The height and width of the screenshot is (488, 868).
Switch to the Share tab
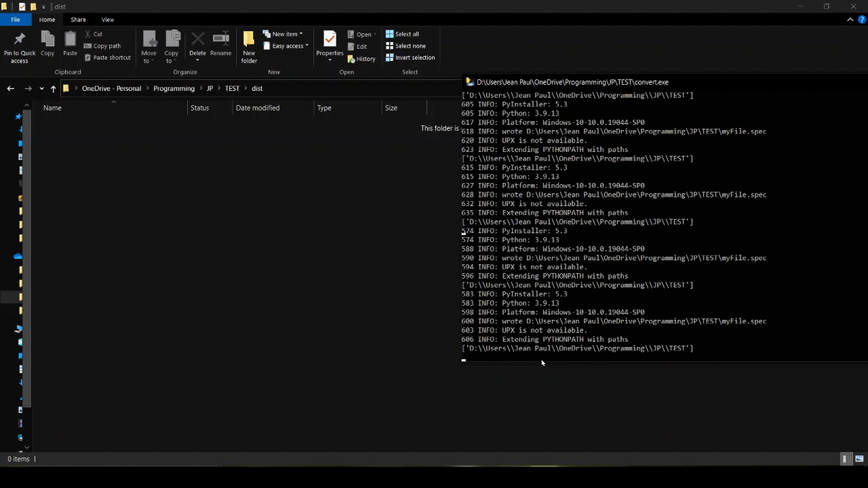tap(78, 20)
